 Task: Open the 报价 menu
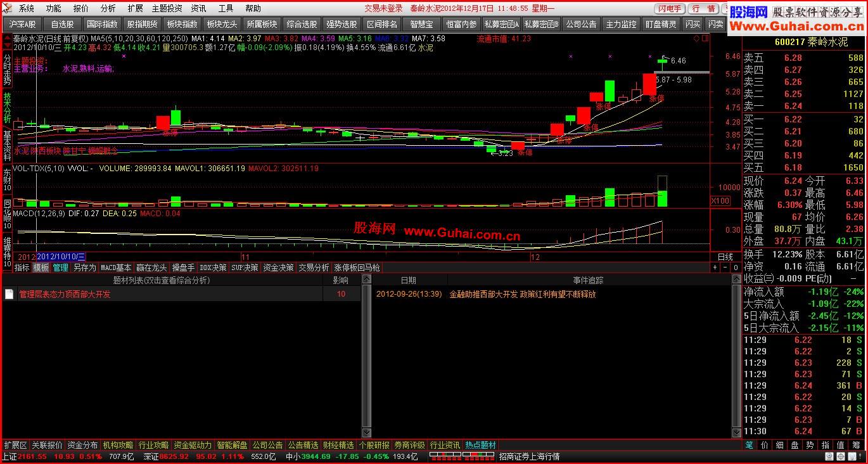click(80, 8)
